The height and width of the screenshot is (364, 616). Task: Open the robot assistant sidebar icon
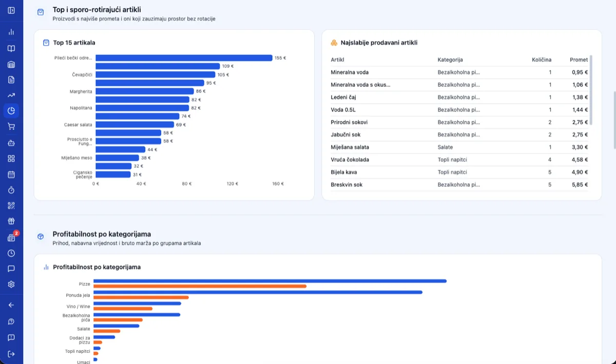coord(11,143)
